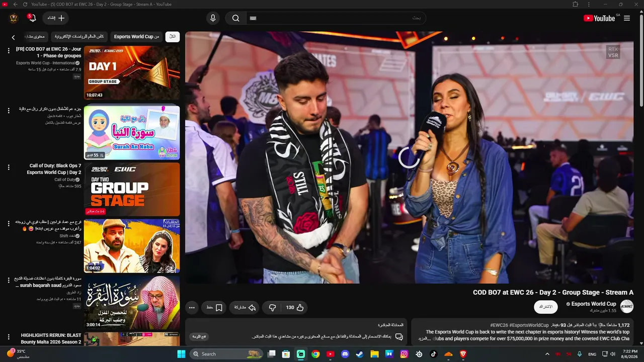Click the YouTube logo to go home
Viewport: 644px width, 362px height.
coord(600,18)
